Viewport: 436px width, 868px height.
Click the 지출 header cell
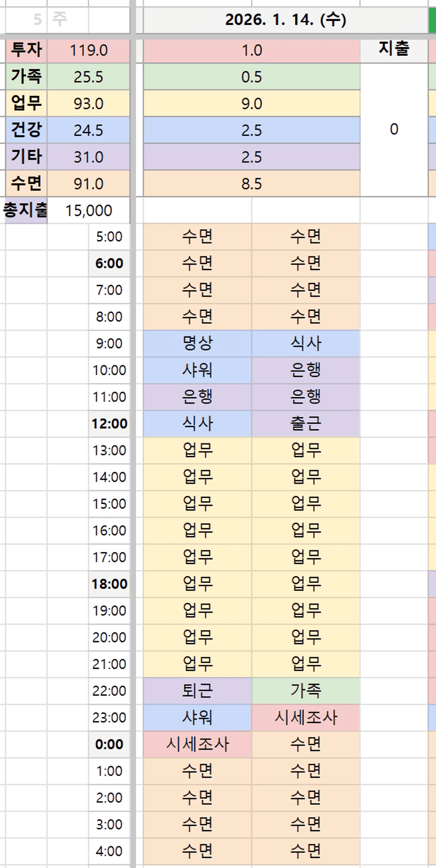pos(394,50)
